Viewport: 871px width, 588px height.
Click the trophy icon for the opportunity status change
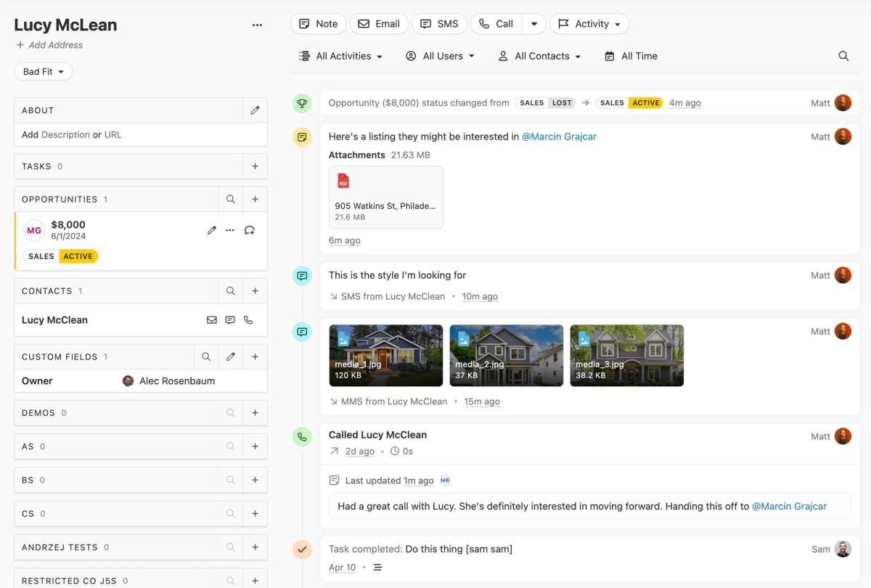(302, 103)
